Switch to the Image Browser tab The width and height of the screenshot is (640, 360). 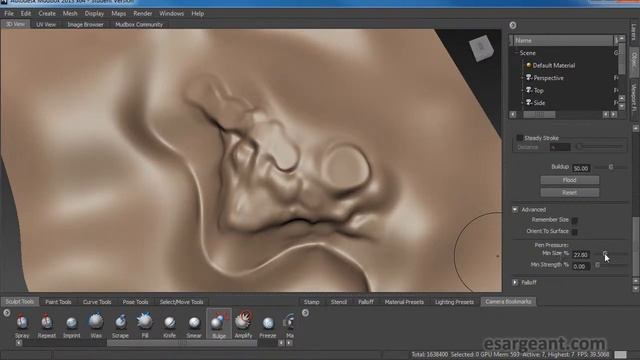tap(85, 24)
